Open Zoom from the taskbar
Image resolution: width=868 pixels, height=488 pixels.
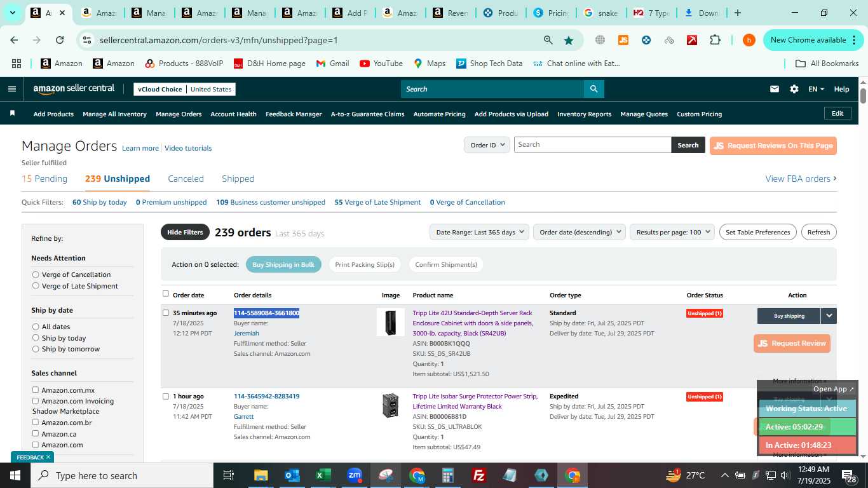point(354,475)
